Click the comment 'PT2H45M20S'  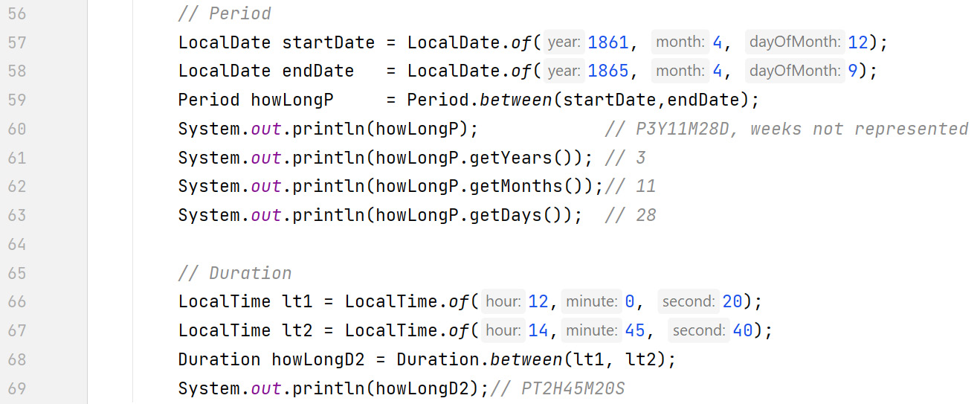click(x=573, y=388)
